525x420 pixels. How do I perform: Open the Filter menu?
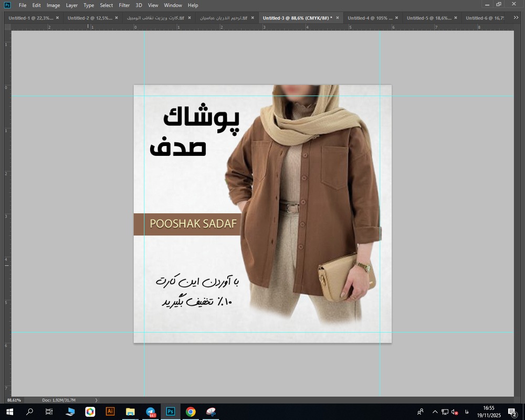[x=124, y=5]
